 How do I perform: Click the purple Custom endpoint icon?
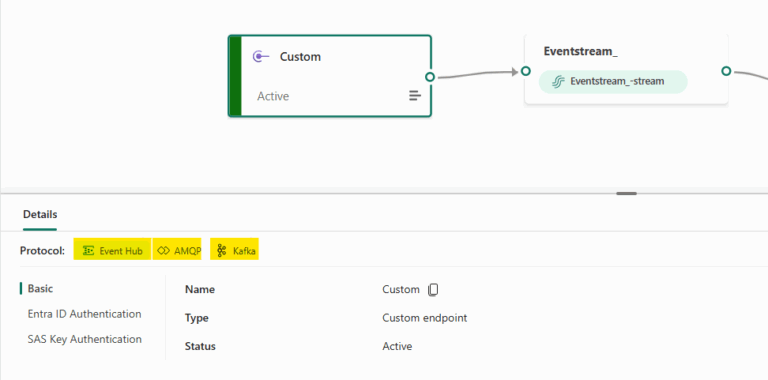(261, 57)
